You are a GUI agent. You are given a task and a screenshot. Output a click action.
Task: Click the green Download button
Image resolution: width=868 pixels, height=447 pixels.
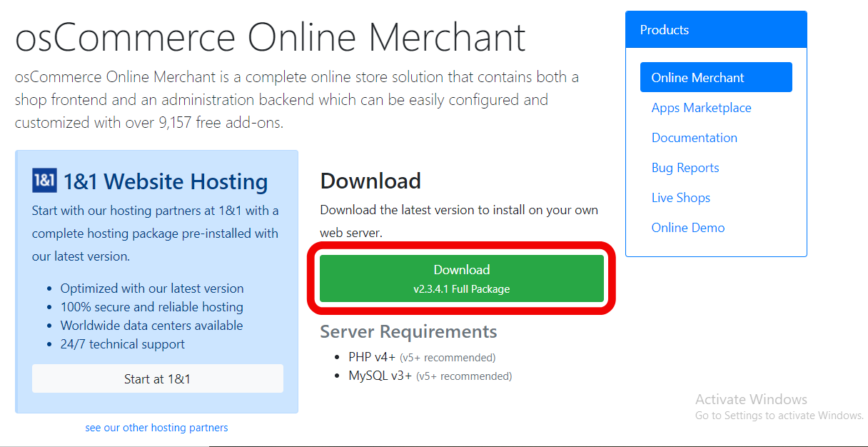[x=461, y=278]
